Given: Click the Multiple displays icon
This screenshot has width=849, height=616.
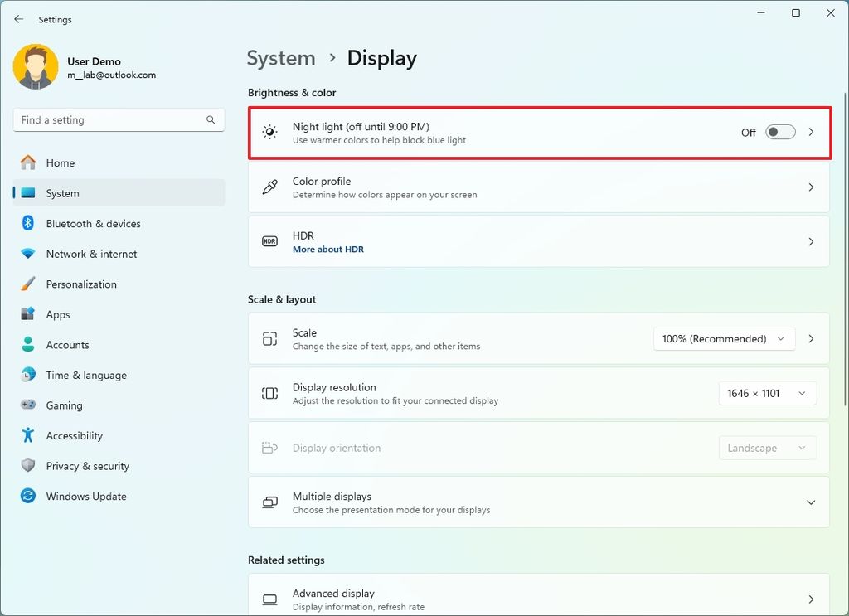Looking at the screenshot, I should click(x=269, y=502).
